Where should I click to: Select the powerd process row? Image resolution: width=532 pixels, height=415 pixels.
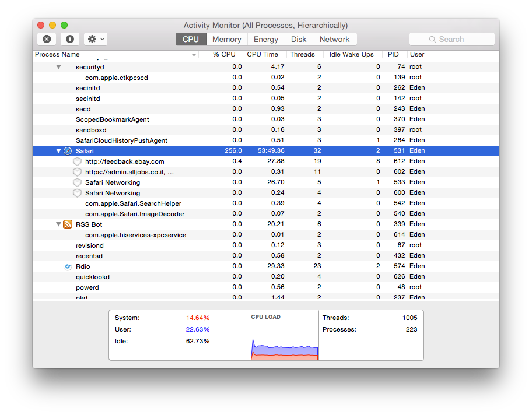pos(266,287)
